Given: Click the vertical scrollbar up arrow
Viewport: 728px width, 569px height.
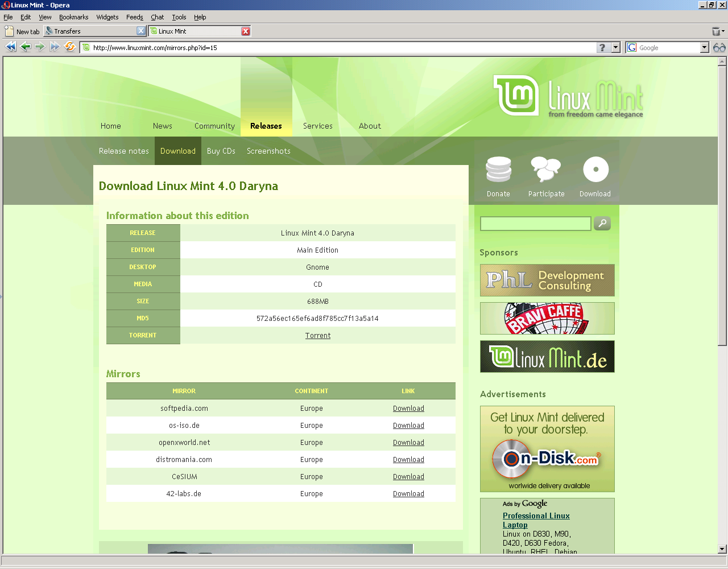Looking at the screenshot, I should pyautogui.click(x=722, y=61).
